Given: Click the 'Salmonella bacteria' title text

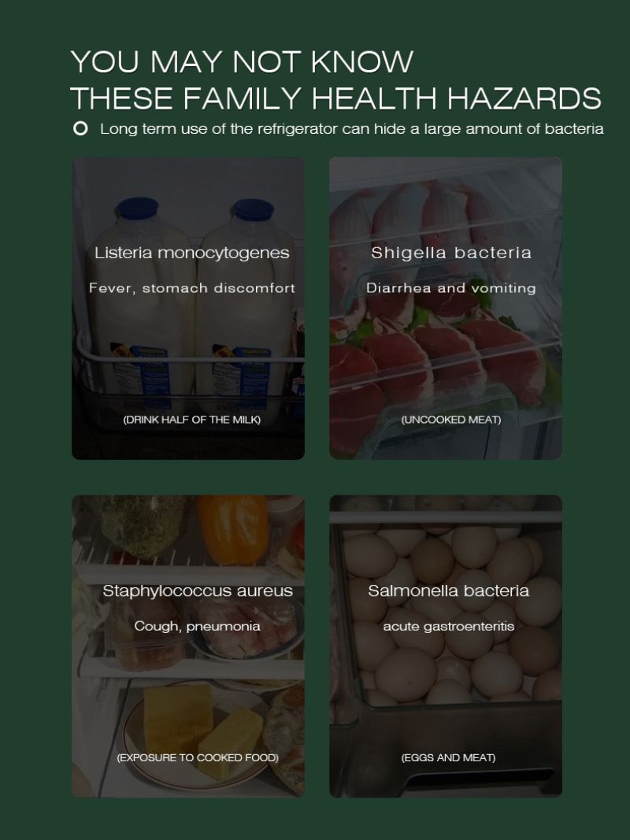Looking at the screenshot, I should click(448, 590).
